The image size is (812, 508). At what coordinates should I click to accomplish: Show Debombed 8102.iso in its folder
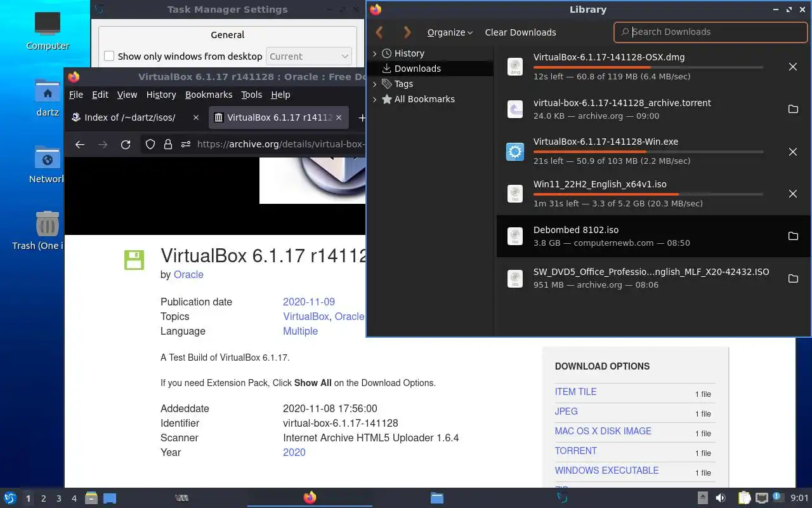[792, 236]
